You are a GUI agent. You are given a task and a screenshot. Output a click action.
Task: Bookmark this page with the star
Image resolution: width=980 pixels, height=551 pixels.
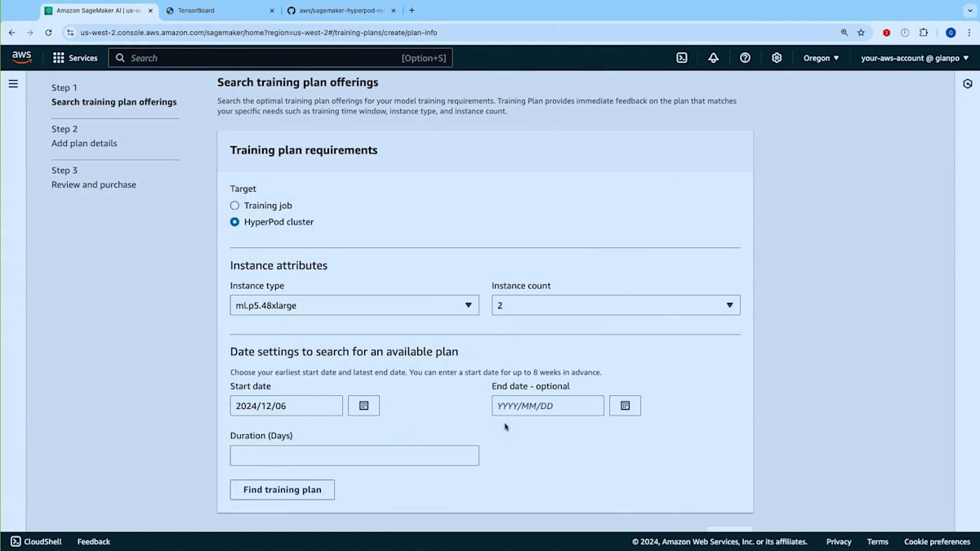point(861,33)
